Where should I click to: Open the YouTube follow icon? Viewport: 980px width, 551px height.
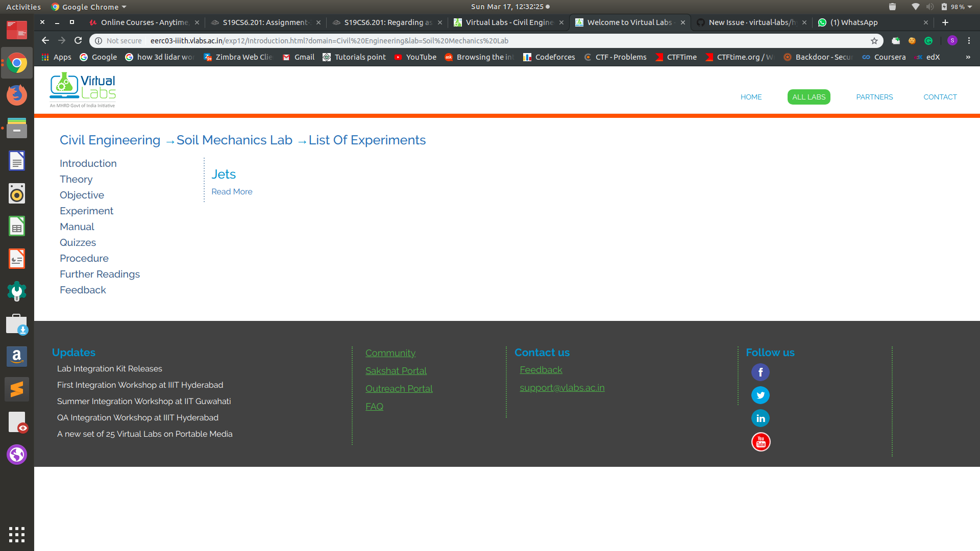tap(761, 442)
